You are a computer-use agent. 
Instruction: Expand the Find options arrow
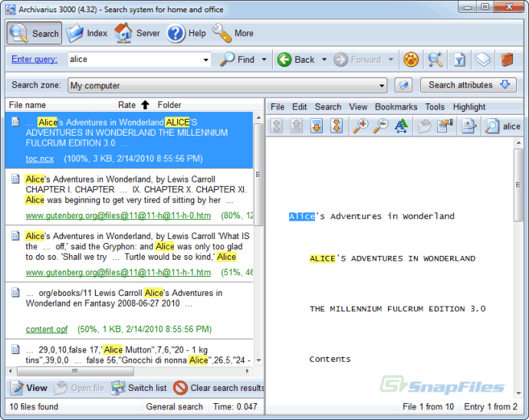coord(264,59)
